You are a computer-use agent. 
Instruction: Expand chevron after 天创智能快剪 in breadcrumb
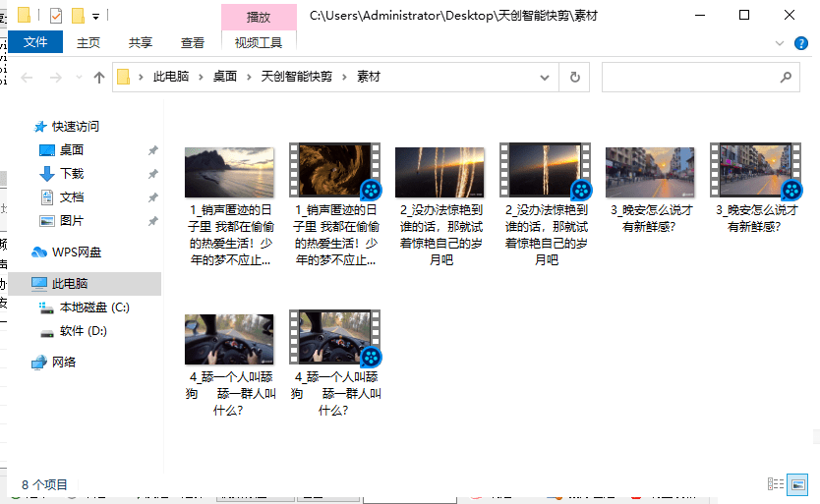(x=344, y=78)
